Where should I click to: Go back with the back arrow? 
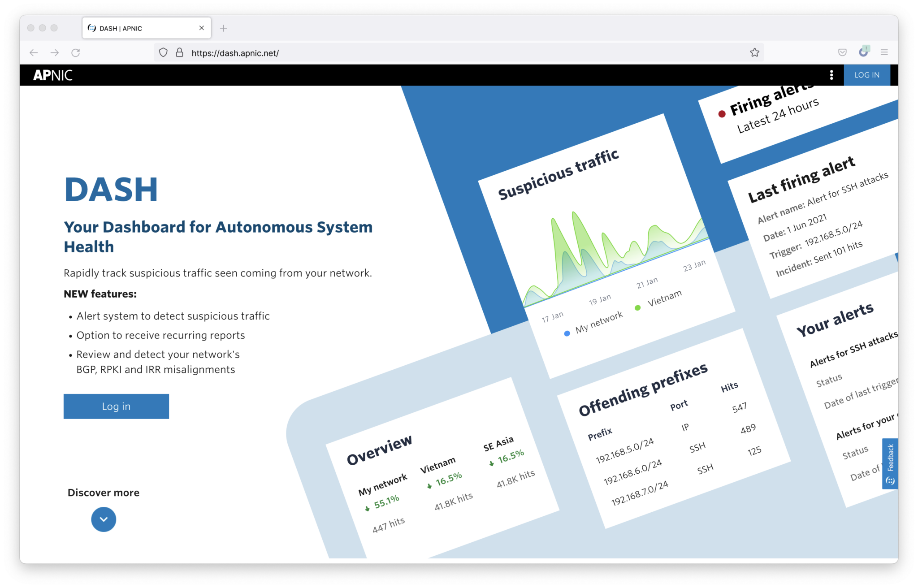pyautogui.click(x=34, y=52)
